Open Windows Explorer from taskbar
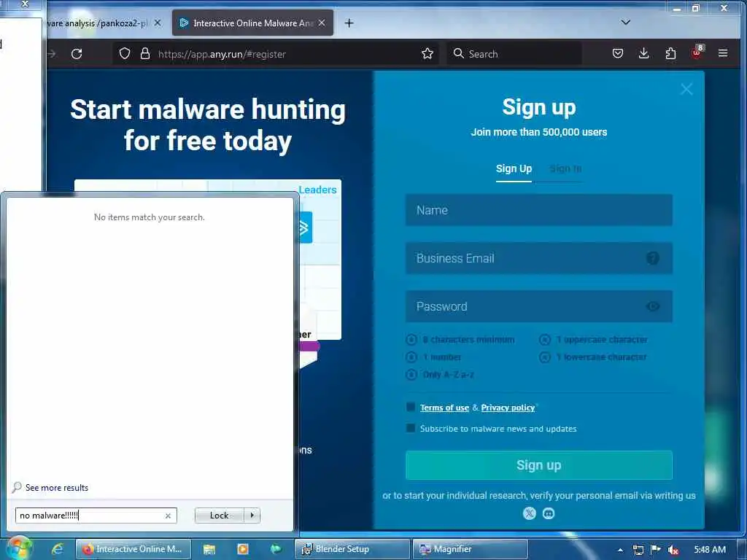Viewport: 747px width, 560px height. (x=209, y=549)
